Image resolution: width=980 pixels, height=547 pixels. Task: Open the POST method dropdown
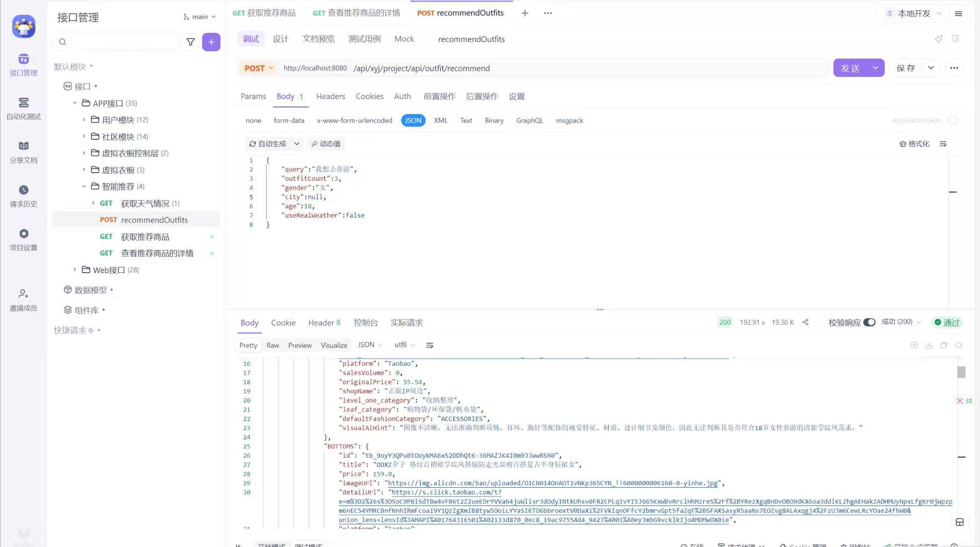258,68
